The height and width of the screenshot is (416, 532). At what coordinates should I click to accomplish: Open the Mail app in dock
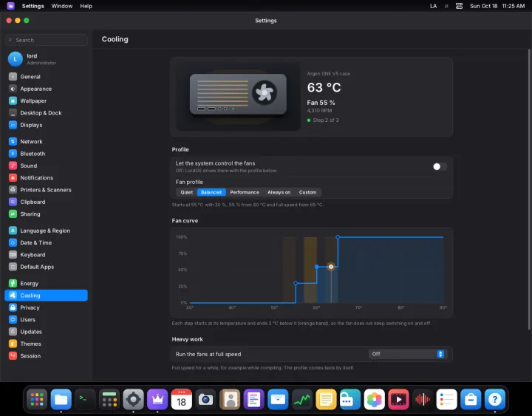tap(278, 399)
